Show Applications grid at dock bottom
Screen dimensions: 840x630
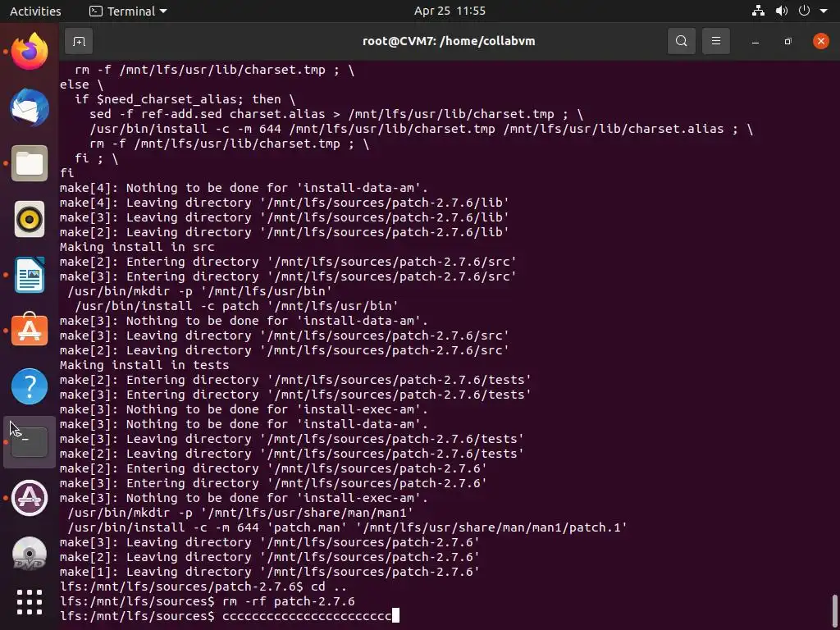tap(30, 602)
